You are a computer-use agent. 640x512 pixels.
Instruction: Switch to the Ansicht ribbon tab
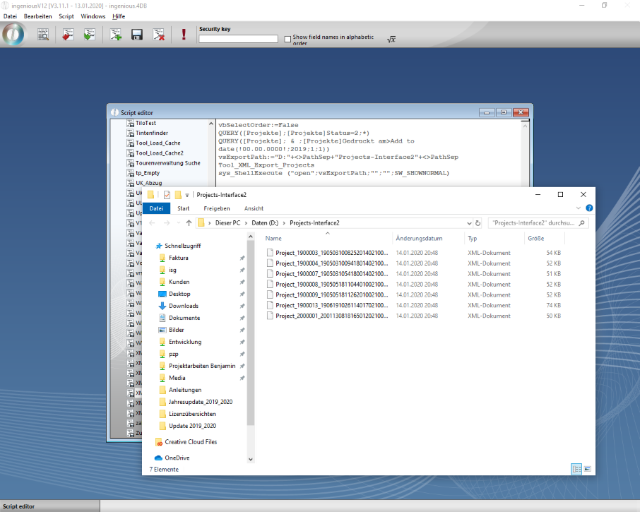pyautogui.click(x=255, y=208)
